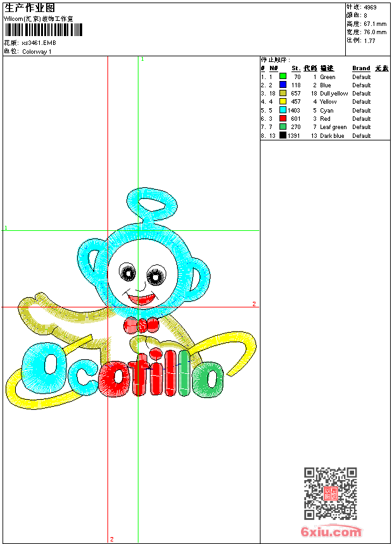Click the width value '76.0 mm'
Screen dimensions: 392x544
tap(375, 32)
